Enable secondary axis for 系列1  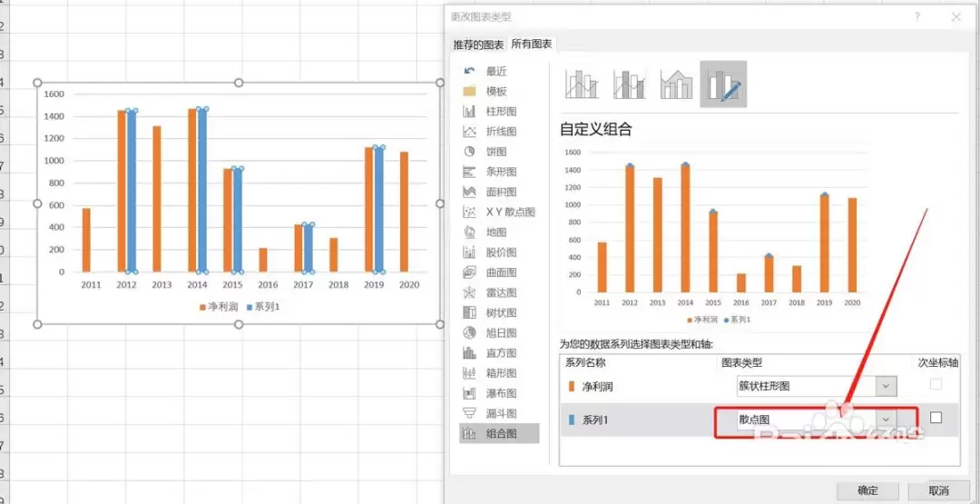[936, 418]
